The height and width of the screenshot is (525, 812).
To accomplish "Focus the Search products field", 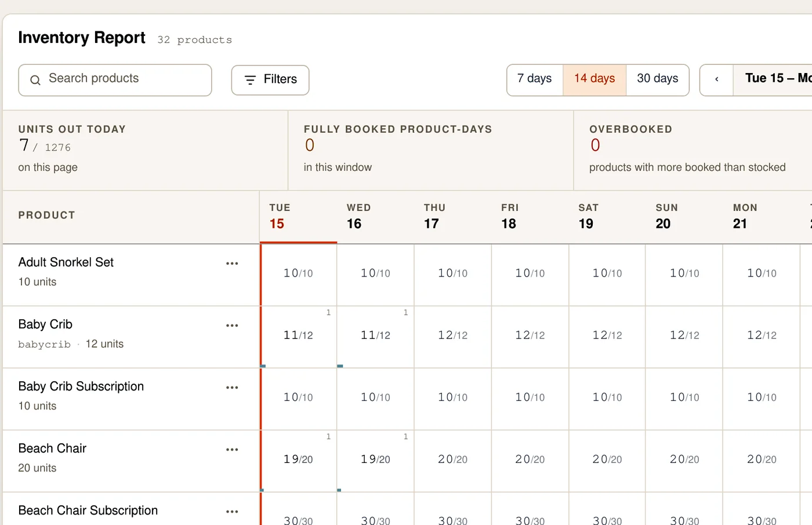I will tap(115, 80).
